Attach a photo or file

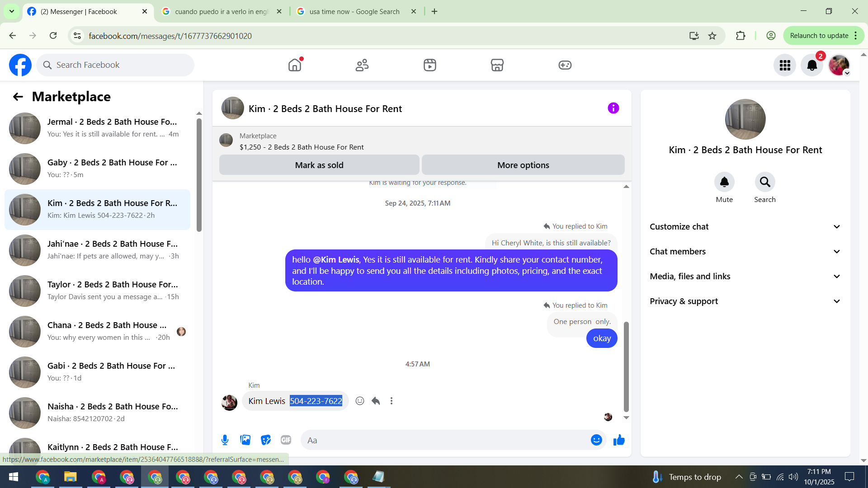pyautogui.click(x=245, y=440)
